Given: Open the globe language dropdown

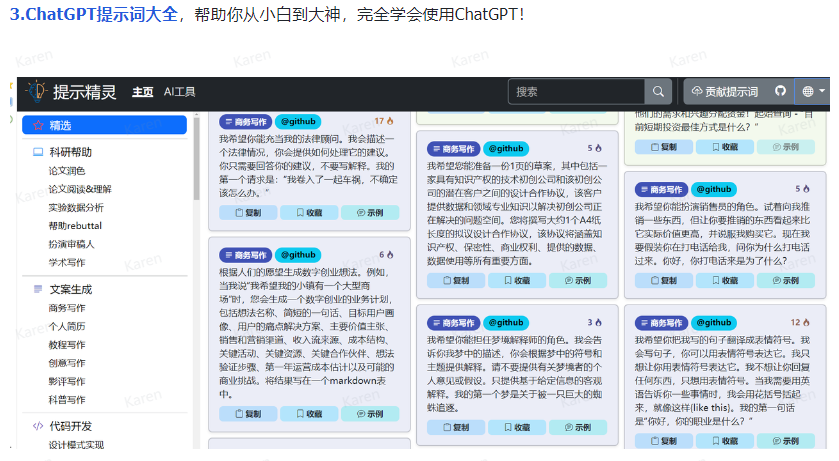Looking at the screenshot, I should (x=812, y=92).
